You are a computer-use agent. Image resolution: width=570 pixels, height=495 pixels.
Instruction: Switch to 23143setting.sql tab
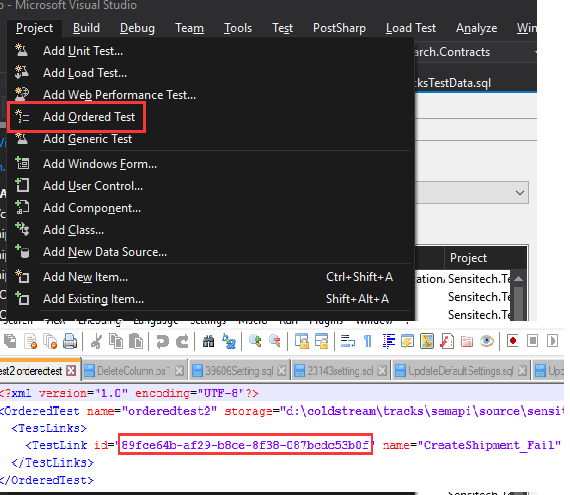click(x=341, y=371)
